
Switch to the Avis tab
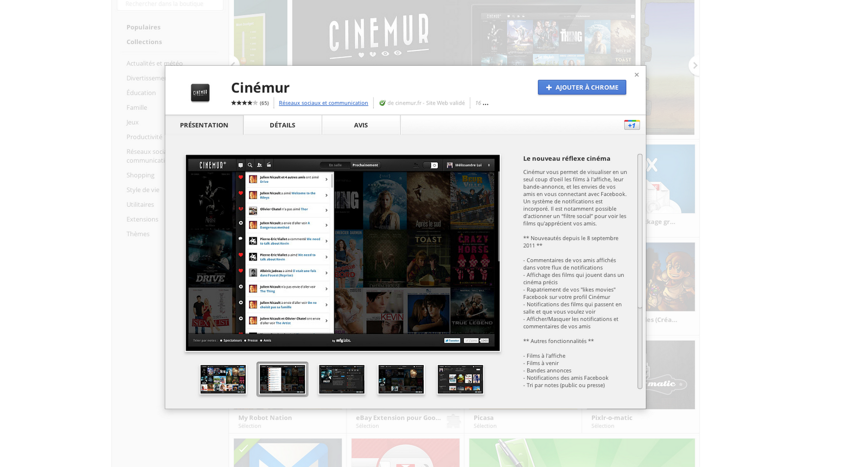[361, 125]
